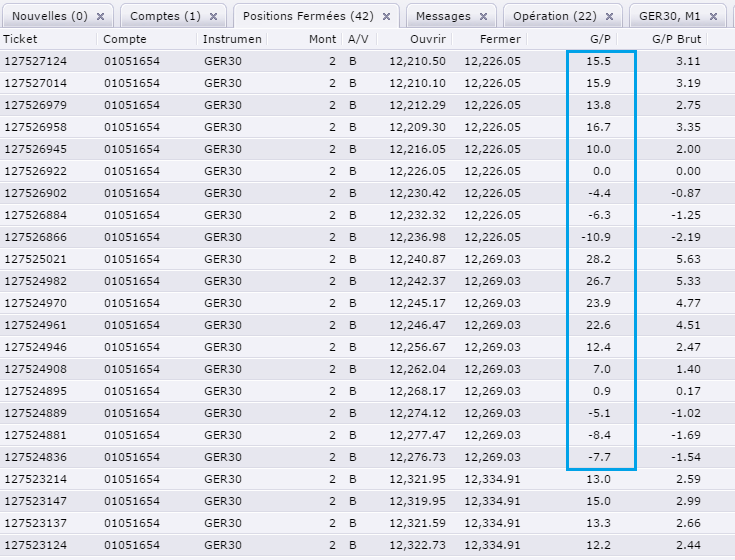This screenshot has width=735, height=560.
Task: Close the Opération (22) tab
Action: pos(609,16)
